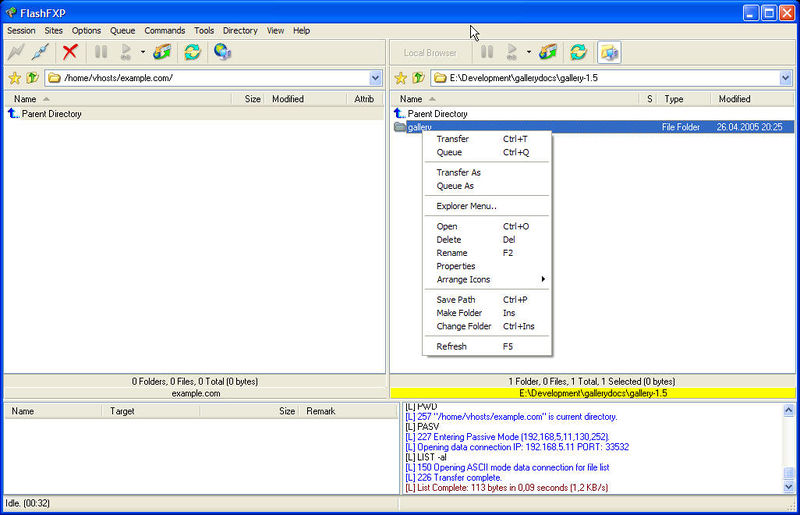Sort left pane by Modified column header
The height and width of the screenshot is (515, 800).
click(305, 99)
